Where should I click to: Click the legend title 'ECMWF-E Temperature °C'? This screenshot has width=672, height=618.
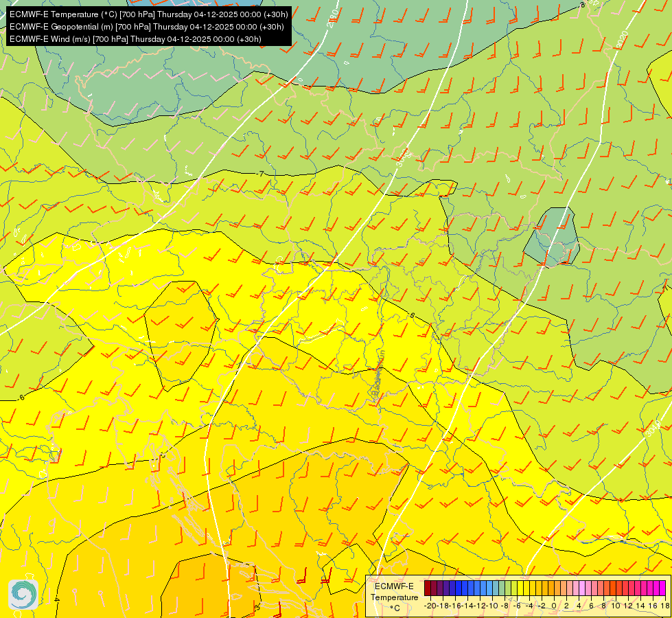click(x=394, y=597)
